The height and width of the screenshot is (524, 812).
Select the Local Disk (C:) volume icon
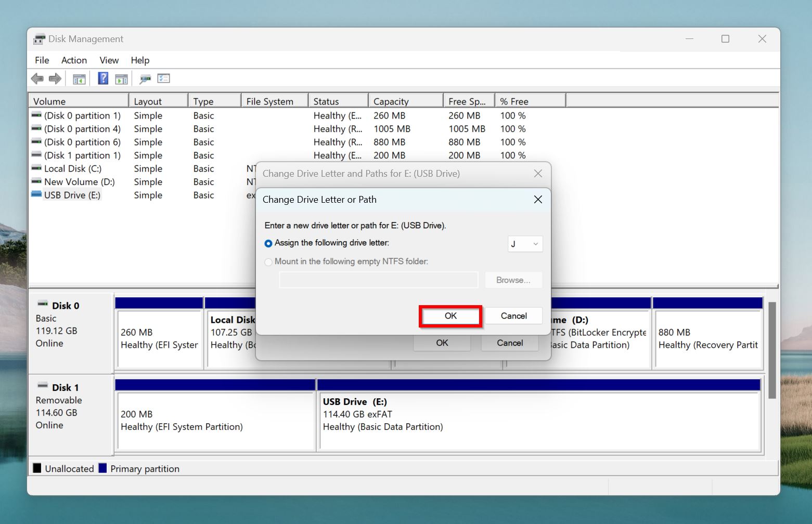[36, 168]
